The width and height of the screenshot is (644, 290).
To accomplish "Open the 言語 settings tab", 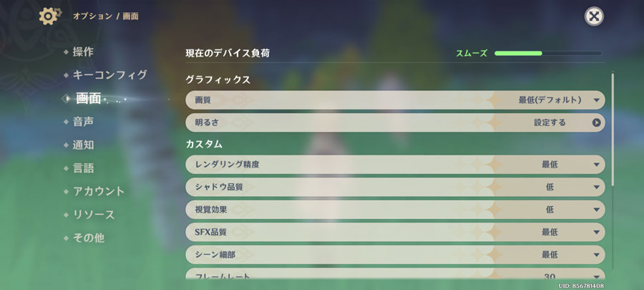I will 84,168.
